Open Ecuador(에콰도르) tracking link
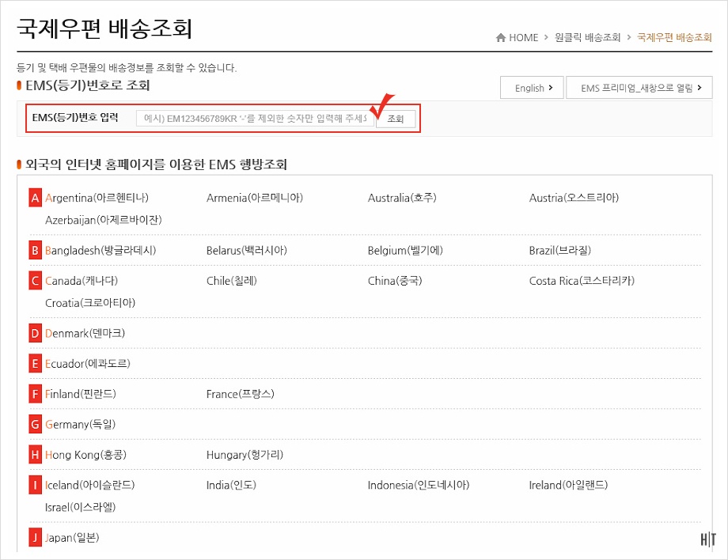The image size is (728, 560). click(87, 364)
